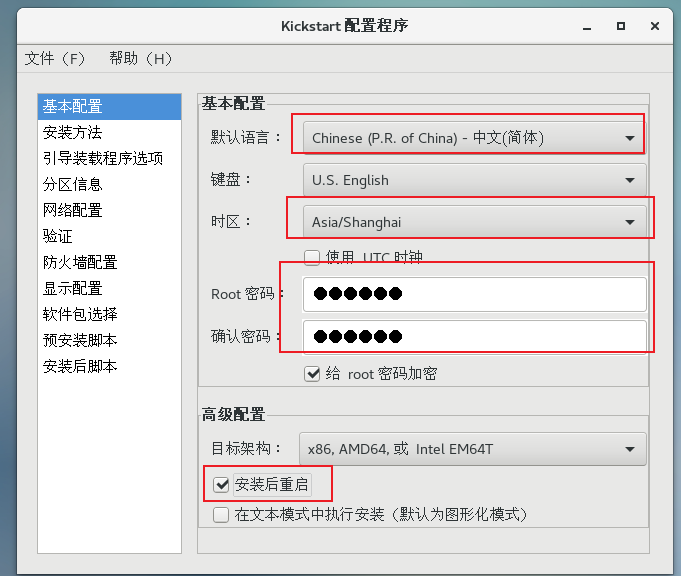Select 防火墙配置 in the sidebar

pos(109,262)
